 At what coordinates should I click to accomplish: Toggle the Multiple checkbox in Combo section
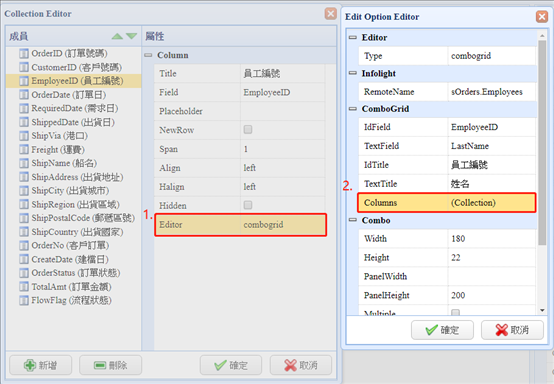coord(456,312)
